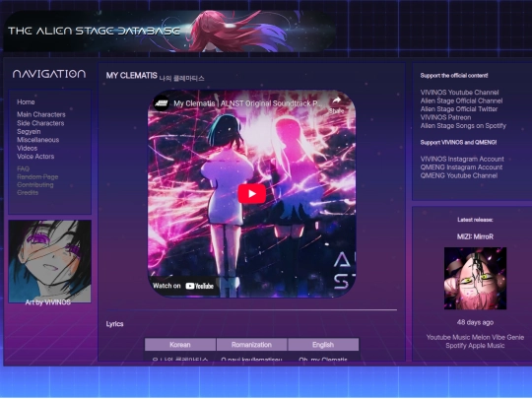Open Side Characters page

(40, 123)
